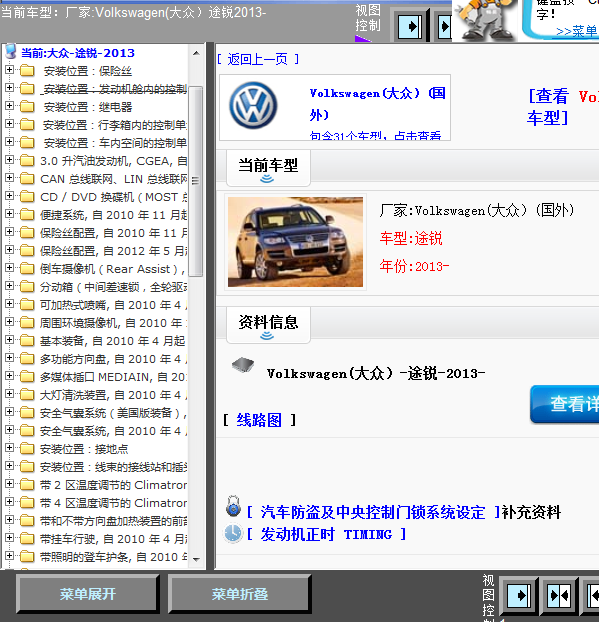Viewport: 599px width, 622px height.
Task: Click 菜单展开 button
Action: [x=88, y=594]
